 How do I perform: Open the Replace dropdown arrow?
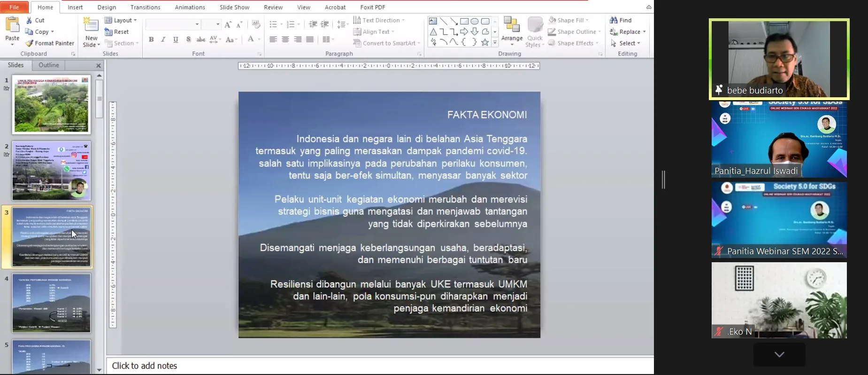click(x=644, y=32)
